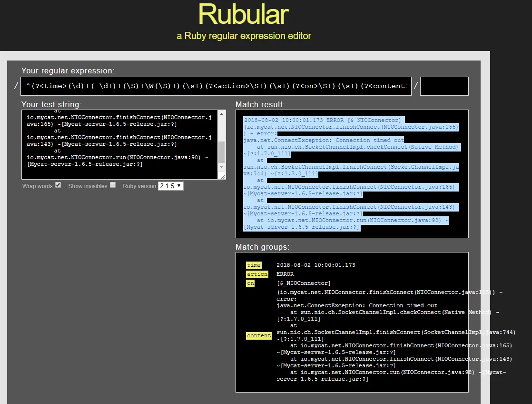This screenshot has width=532, height=404.
Task: Click the test string scrollbar up arrow
Action: point(222,114)
